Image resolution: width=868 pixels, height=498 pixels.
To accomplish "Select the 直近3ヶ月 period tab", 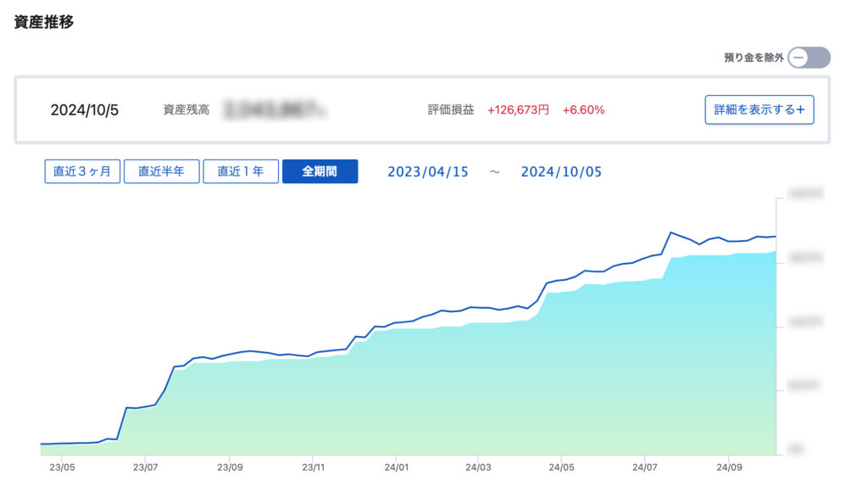I will [82, 171].
